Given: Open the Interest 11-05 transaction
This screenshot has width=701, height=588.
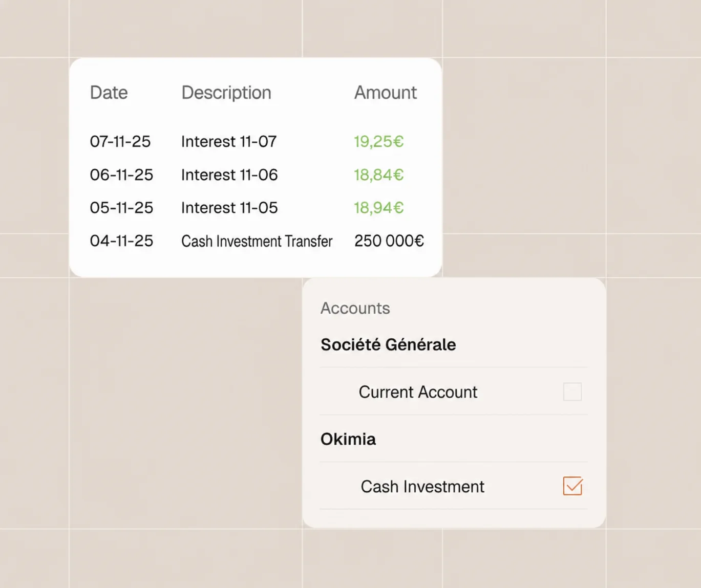Looking at the screenshot, I should click(229, 208).
